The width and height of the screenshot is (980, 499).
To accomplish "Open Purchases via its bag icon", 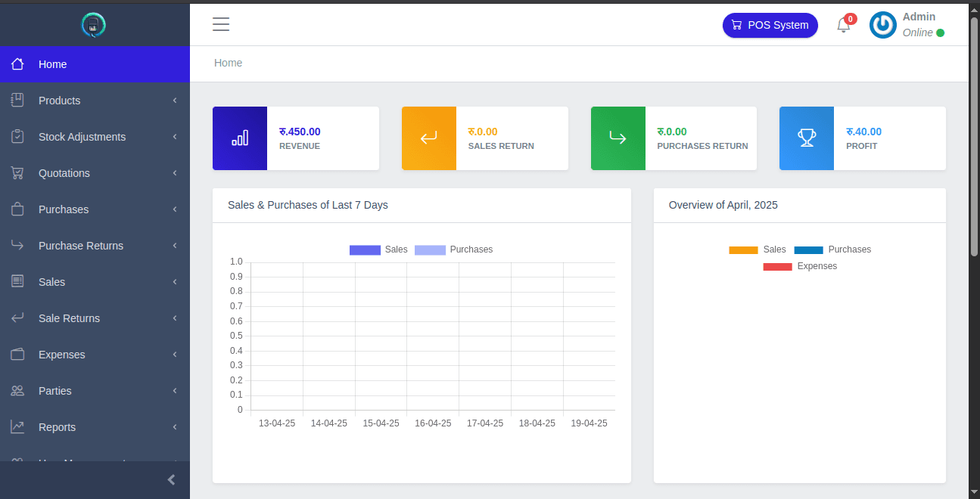I will (x=17, y=209).
